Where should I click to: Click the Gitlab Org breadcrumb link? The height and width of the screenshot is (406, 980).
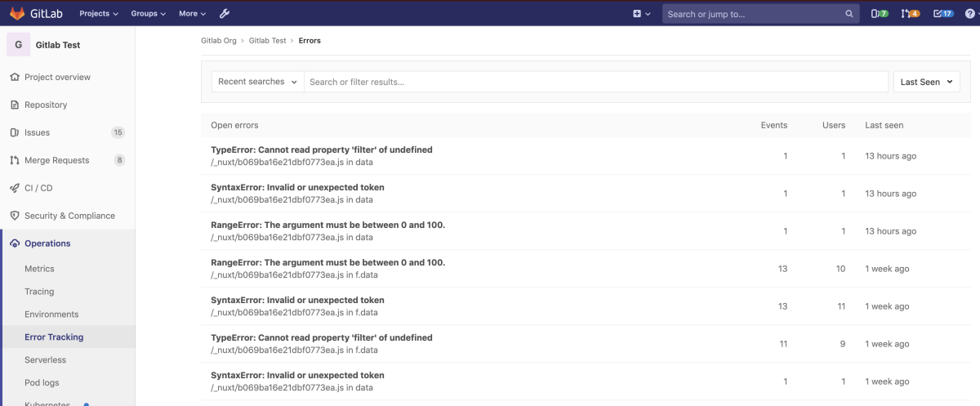[x=219, y=41]
